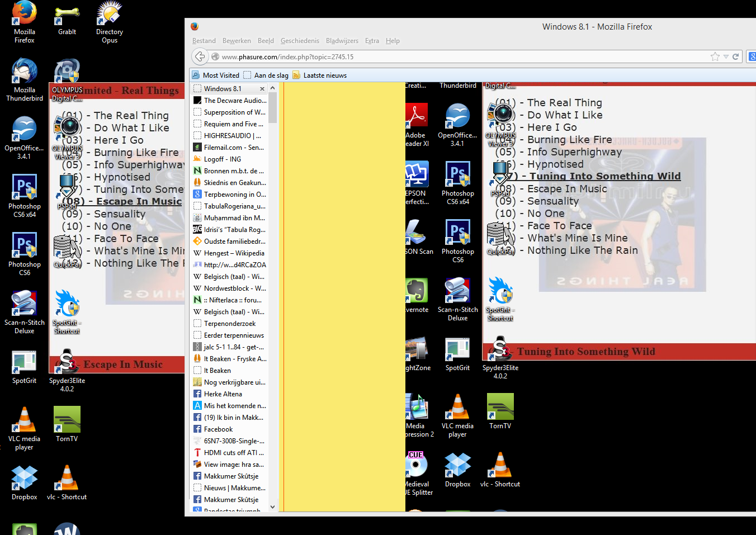Go back with Firefox's back arrow button

200,56
